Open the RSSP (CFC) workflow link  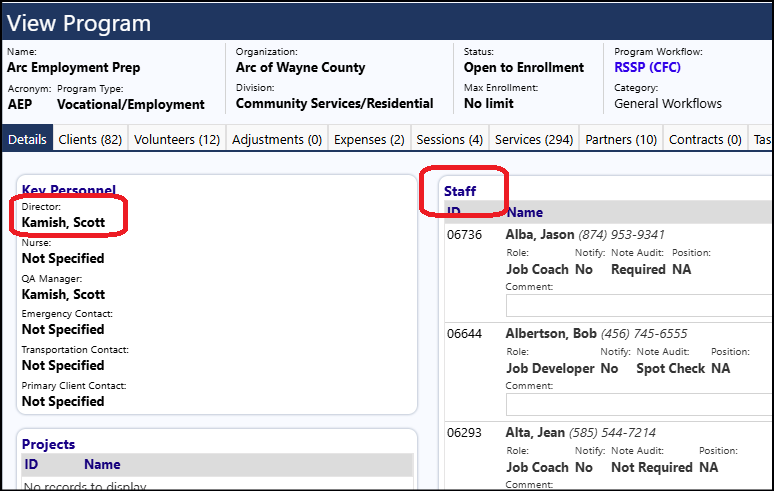[647, 67]
